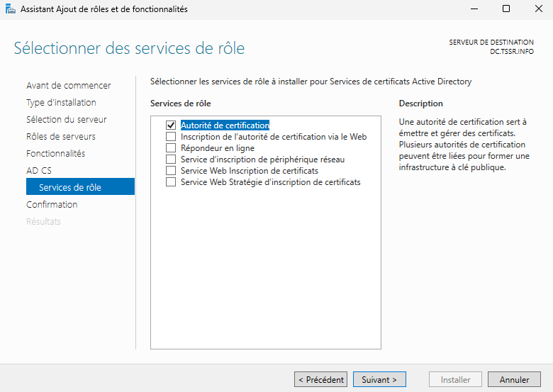Open the Fonctionnalités step
553x392 pixels.
pos(55,154)
